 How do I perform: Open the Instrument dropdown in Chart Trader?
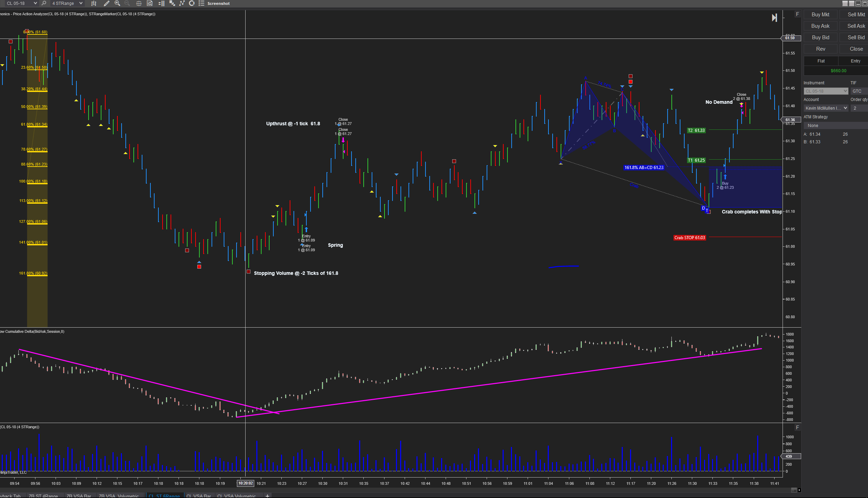826,91
